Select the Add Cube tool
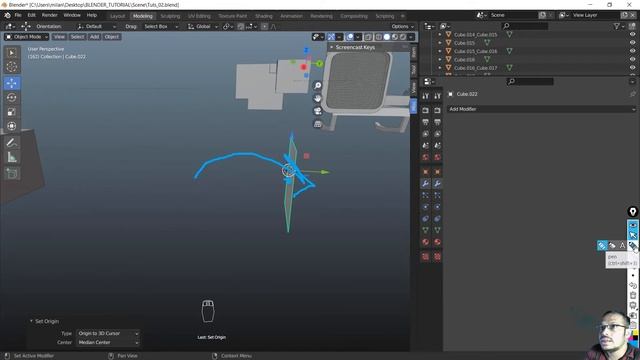This screenshot has height=360, width=640. point(11,173)
